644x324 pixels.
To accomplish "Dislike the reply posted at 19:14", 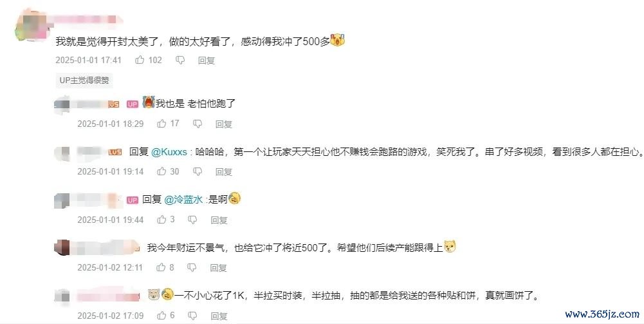I will [198, 171].
